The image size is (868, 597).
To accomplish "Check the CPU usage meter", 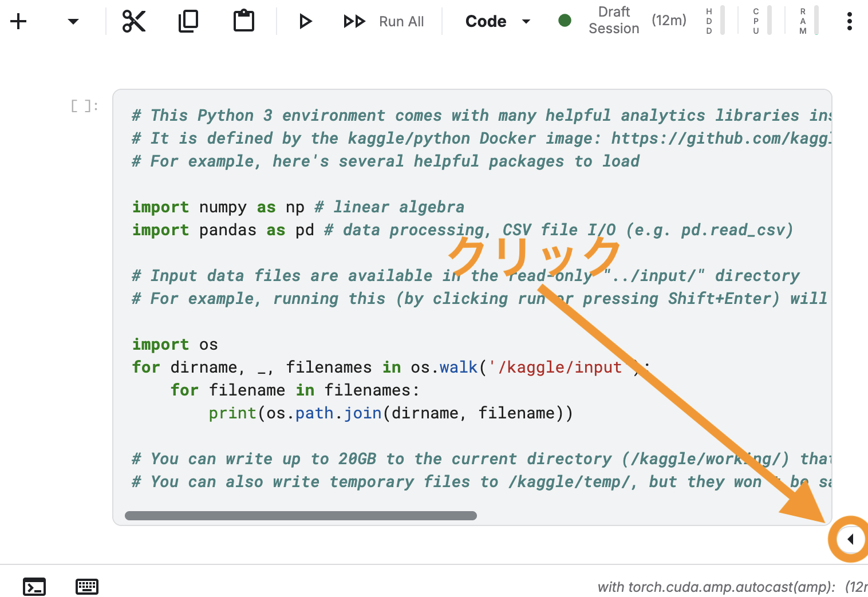I will [762, 21].
